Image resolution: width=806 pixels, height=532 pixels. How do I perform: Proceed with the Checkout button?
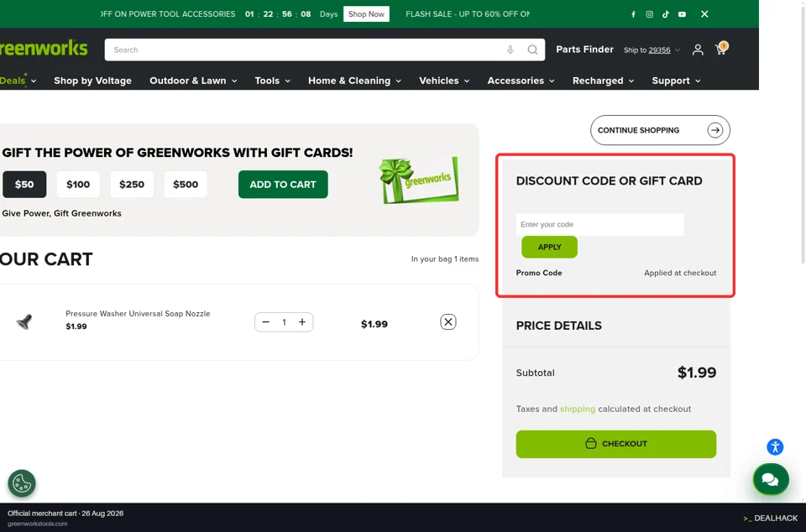point(615,444)
